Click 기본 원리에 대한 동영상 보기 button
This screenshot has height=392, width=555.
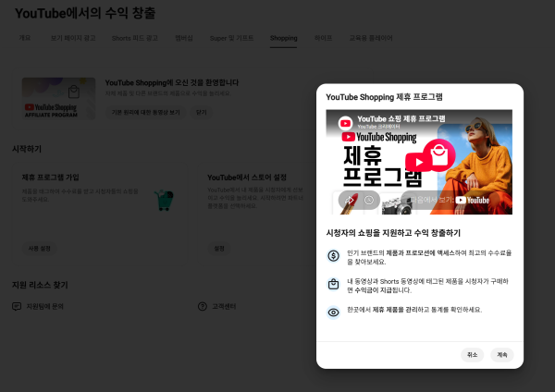click(146, 112)
